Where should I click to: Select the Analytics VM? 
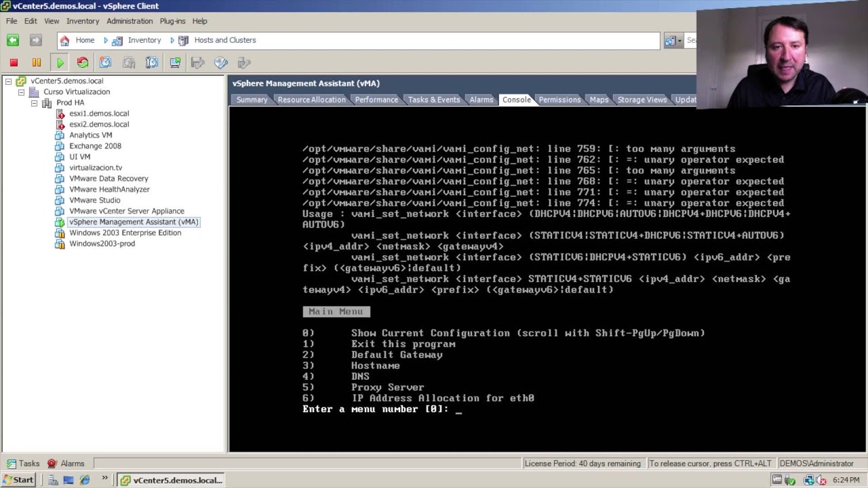click(90, 136)
